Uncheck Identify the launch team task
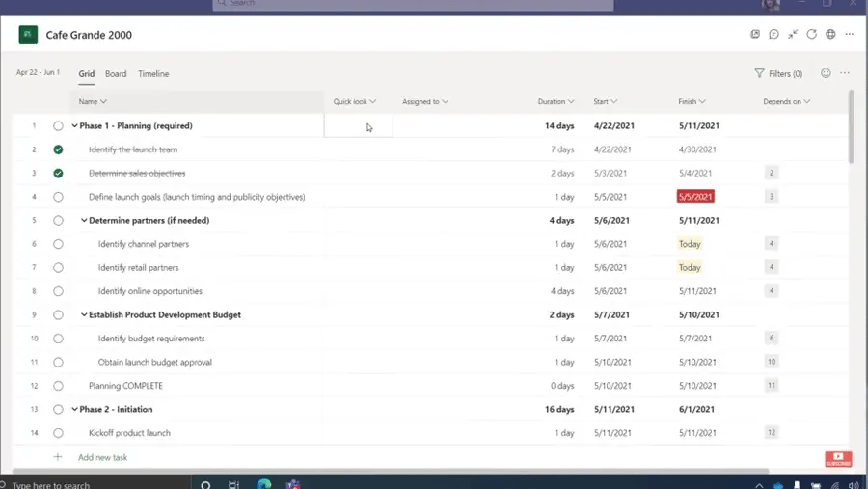 tap(58, 149)
